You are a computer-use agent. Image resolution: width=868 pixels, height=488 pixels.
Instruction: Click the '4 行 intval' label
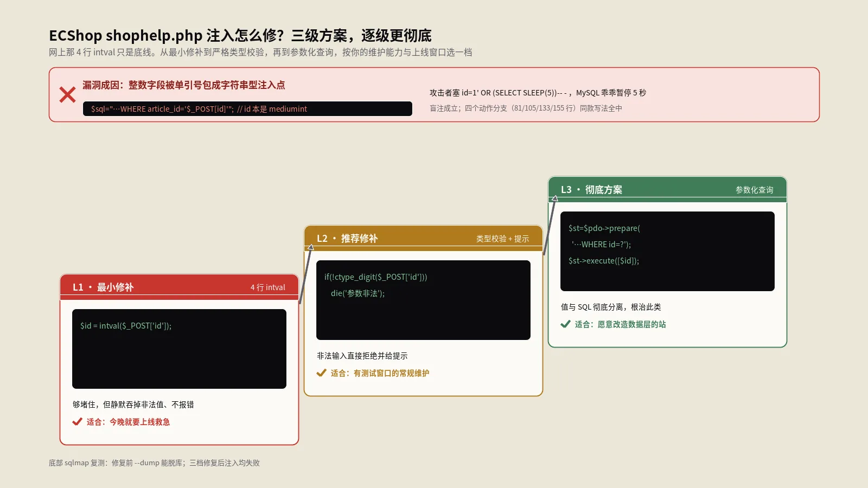coord(268,287)
